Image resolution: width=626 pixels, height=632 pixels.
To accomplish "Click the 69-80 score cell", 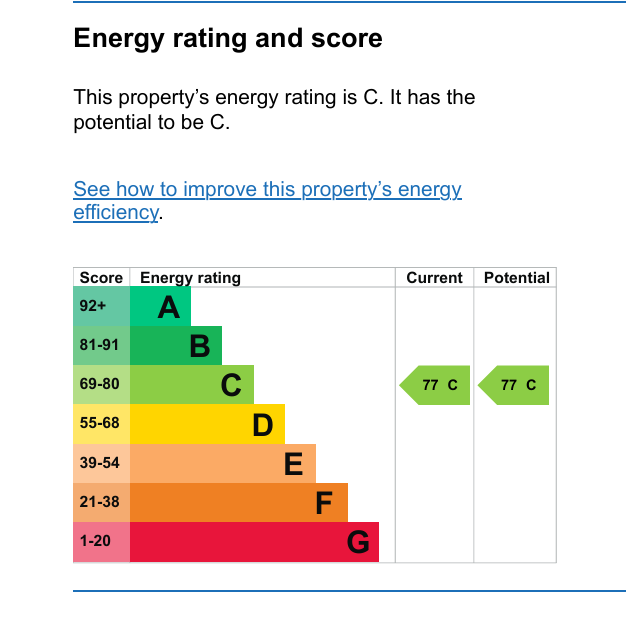I will click(x=102, y=385).
